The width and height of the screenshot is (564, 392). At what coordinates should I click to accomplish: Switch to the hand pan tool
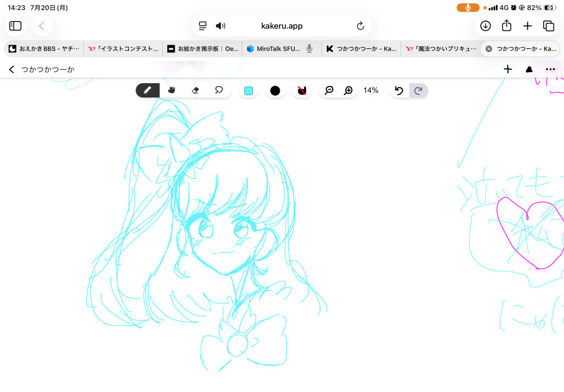tap(172, 90)
